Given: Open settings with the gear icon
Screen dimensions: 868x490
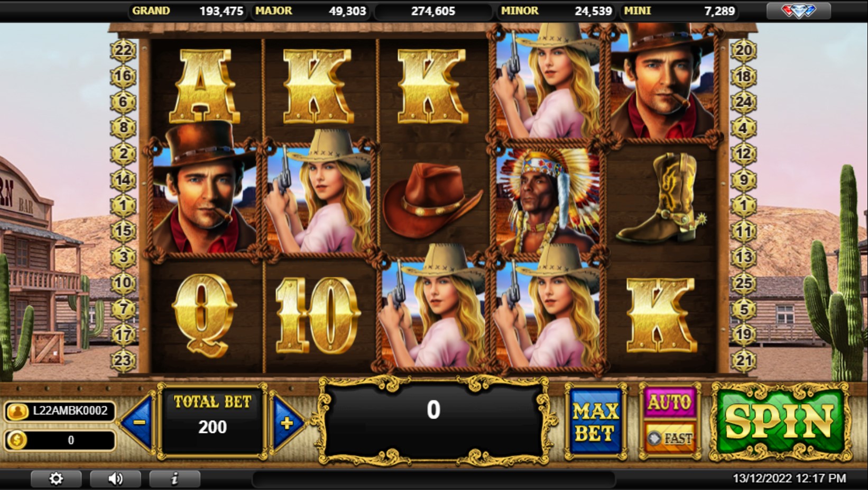Looking at the screenshot, I should click(56, 478).
